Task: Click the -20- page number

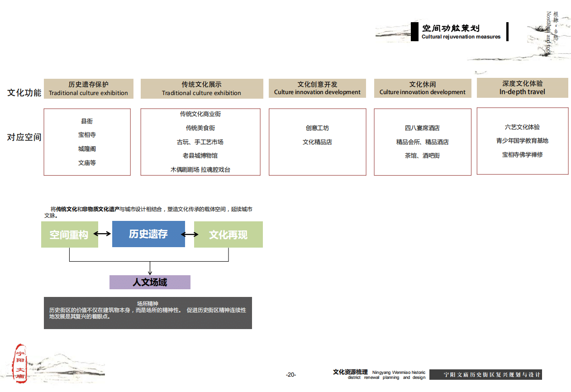Action: tap(290, 375)
